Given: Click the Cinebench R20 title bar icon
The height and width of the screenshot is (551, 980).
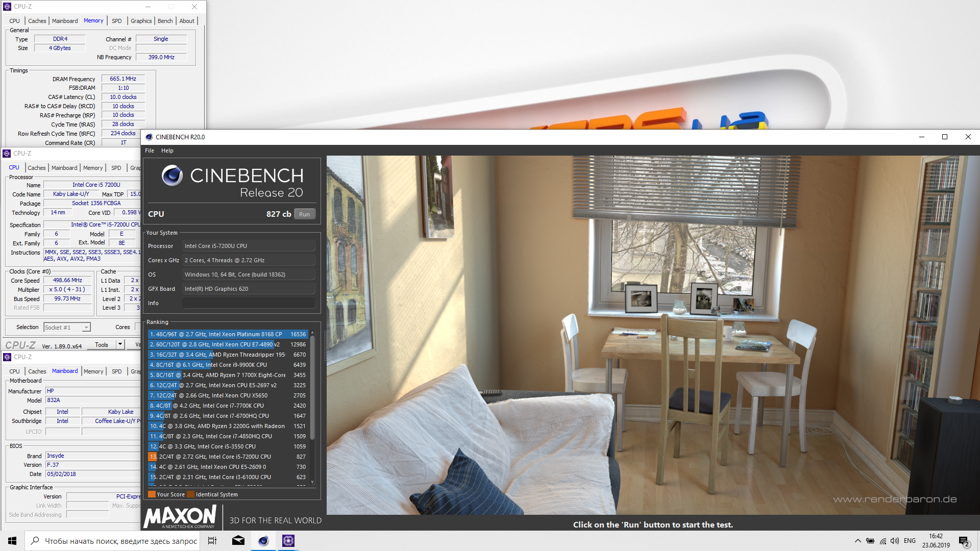Looking at the screenshot, I should click(x=149, y=137).
